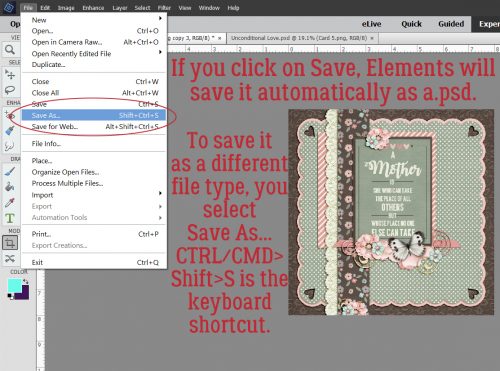500x371 pixels.
Task: Select the Color Picker eyedropper tool
Action: [x=10, y=202]
